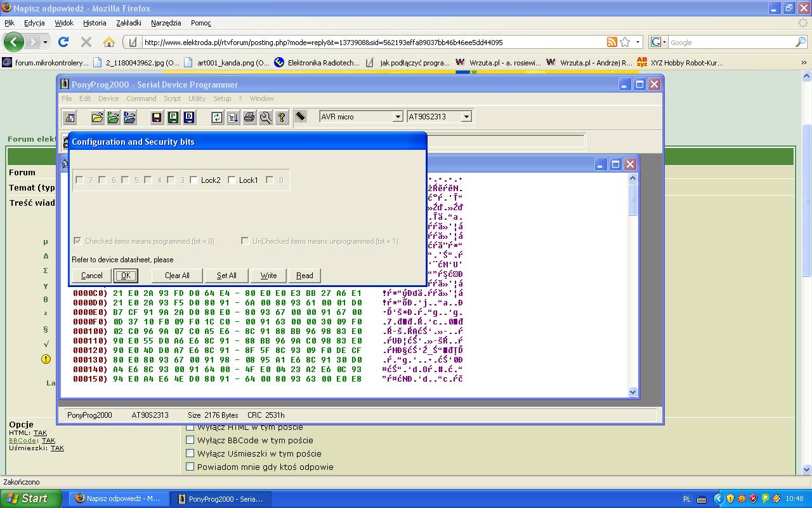
Task: Open the AVR micro device family dropdown
Action: click(398, 117)
